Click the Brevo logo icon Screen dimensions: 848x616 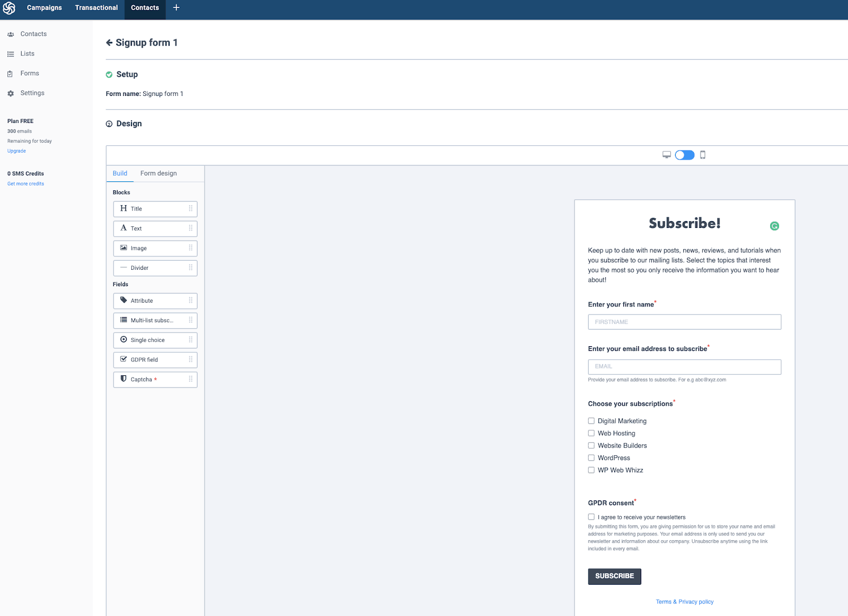(x=10, y=8)
